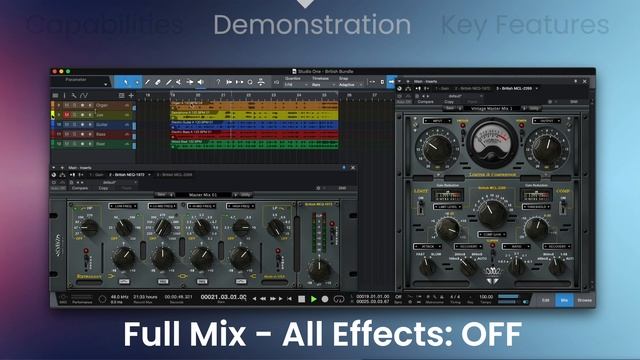This screenshot has width=640, height=360.
Task: Click the loop cycle toolbar icon
Action: pos(250,82)
